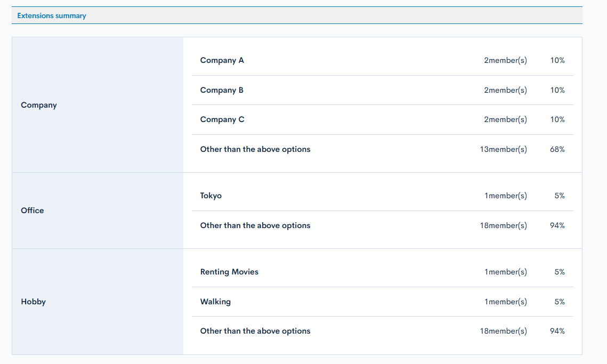Click the 68% percentage value
The height and width of the screenshot is (364, 607).
point(557,149)
